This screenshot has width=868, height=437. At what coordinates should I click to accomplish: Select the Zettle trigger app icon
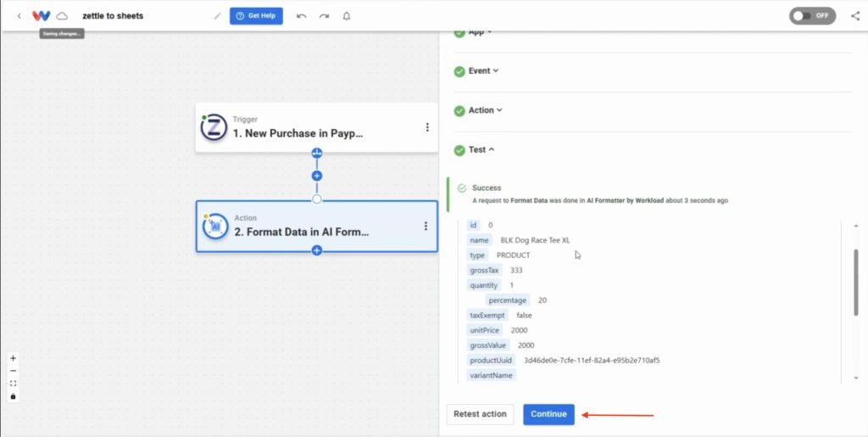coord(214,127)
